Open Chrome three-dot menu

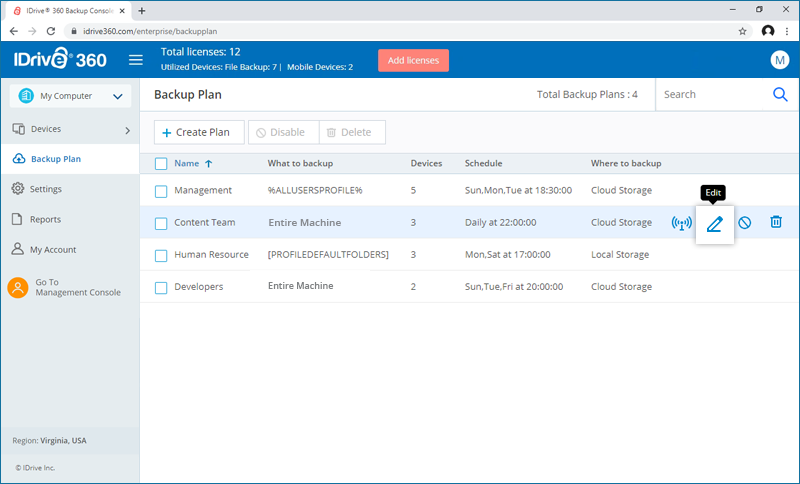pyautogui.click(x=787, y=31)
